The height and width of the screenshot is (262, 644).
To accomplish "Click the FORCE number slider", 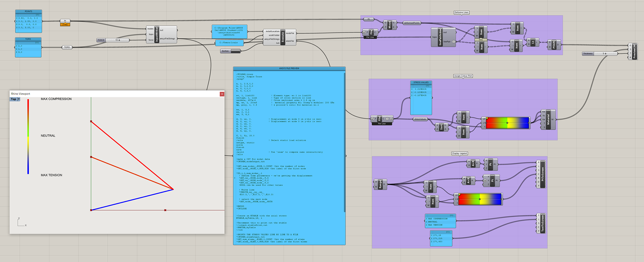I will pyautogui.click(x=113, y=40).
